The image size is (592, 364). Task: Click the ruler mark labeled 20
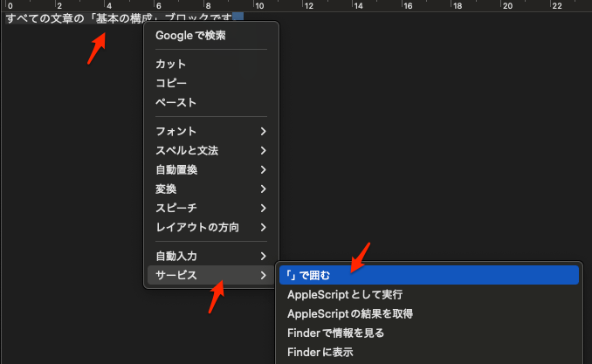508,5
